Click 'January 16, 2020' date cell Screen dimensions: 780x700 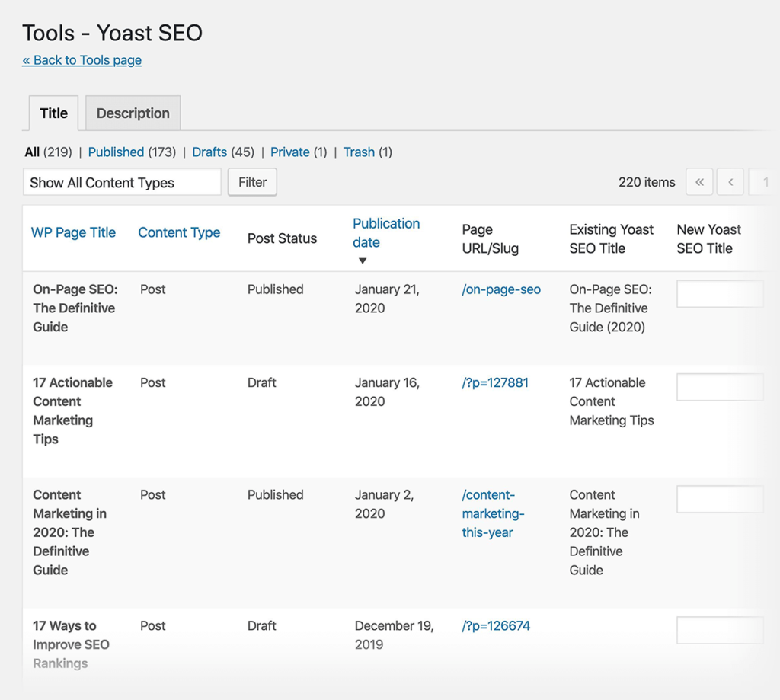click(x=387, y=392)
